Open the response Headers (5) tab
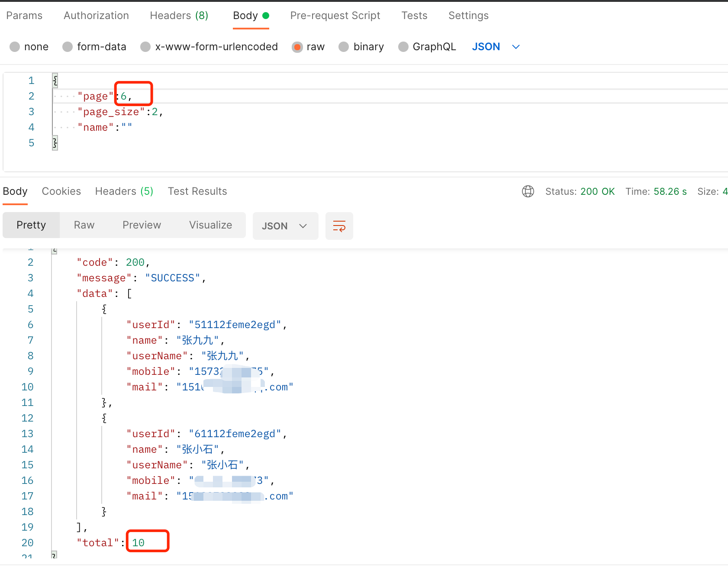This screenshot has width=728, height=567. click(x=124, y=191)
